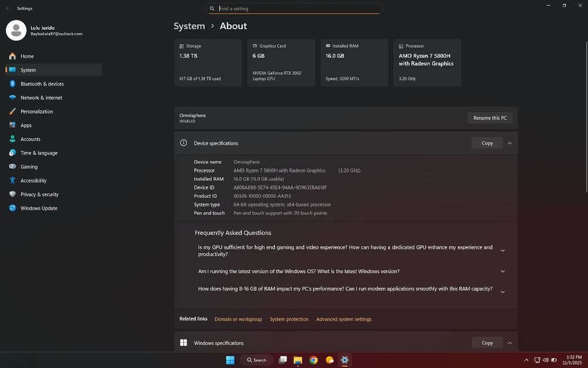
Task: Select the Device ID value text
Action: click(x=280, y=187)
